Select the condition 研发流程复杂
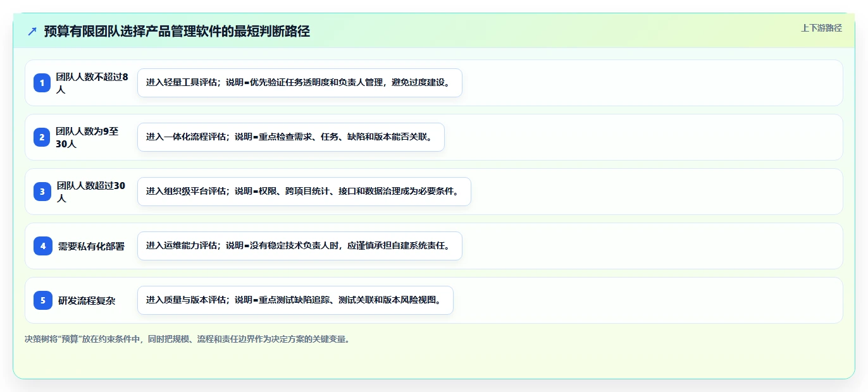Image resolution: width=868 pixels, height=392 pixels. click(x=87, y=300)
